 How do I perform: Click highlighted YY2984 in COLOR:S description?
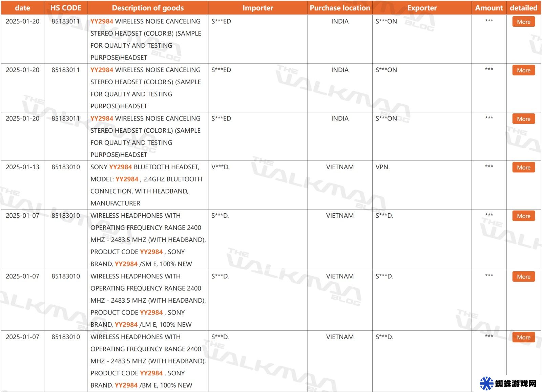pyautogui.click(x=102, y=70)
